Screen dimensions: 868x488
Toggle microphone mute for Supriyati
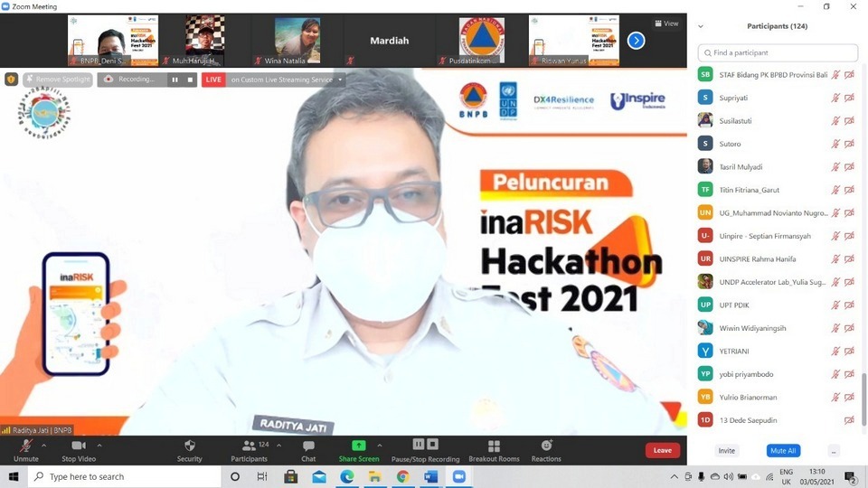[x=835, y=98]
